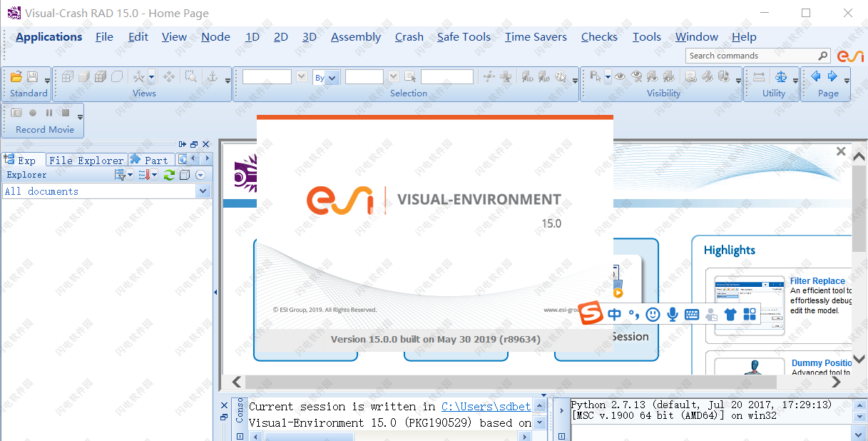Open the Crash menu
The image size is (868, 441).
[409, 37]
